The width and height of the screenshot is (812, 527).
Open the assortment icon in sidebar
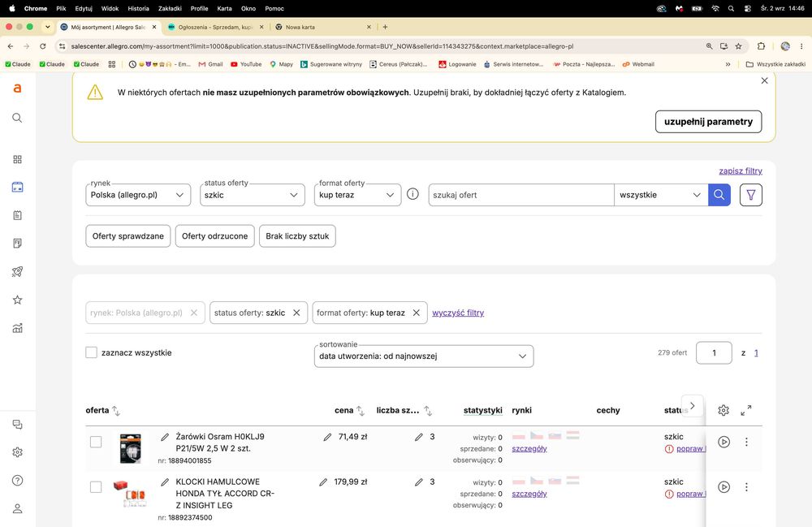coord(17,187)
